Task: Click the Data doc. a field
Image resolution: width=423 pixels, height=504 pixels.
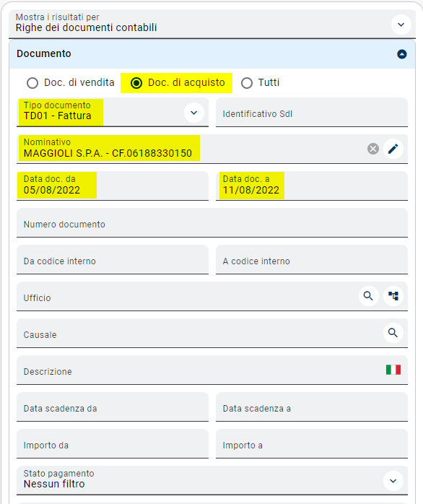Action: point(311,186)
